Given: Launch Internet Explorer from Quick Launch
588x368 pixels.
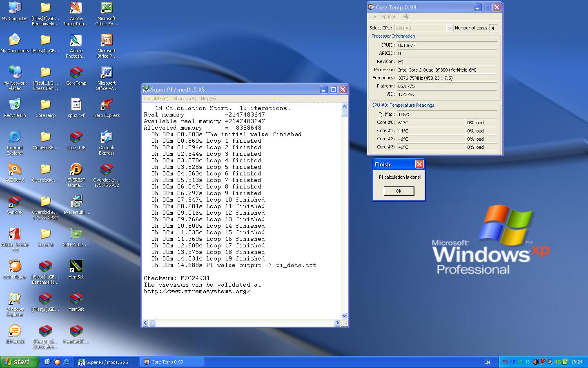Looking at the screenshot, I should click(x=66, y=362).
